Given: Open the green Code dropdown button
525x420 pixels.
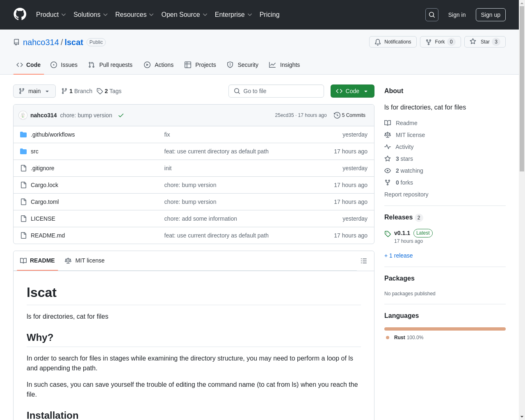Looking at the screenshot, I should (352, 91).
